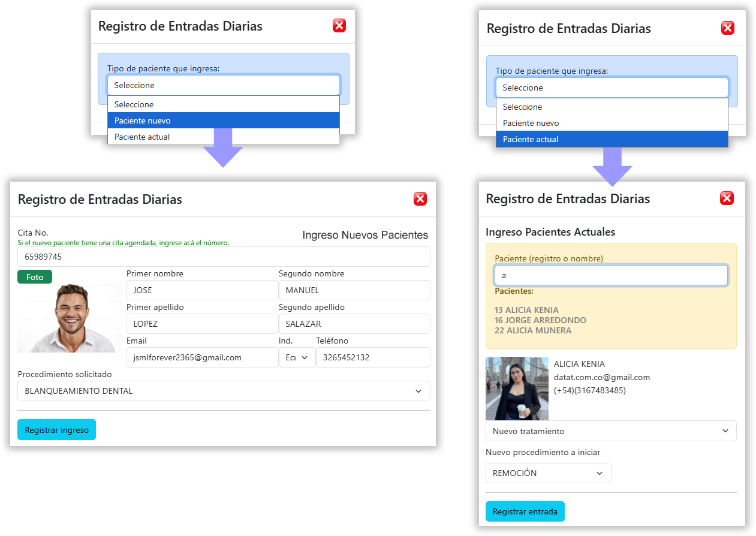Focus the Primer nombre field containing JOSE
The image size is (756, 536).
click(202, 290)
